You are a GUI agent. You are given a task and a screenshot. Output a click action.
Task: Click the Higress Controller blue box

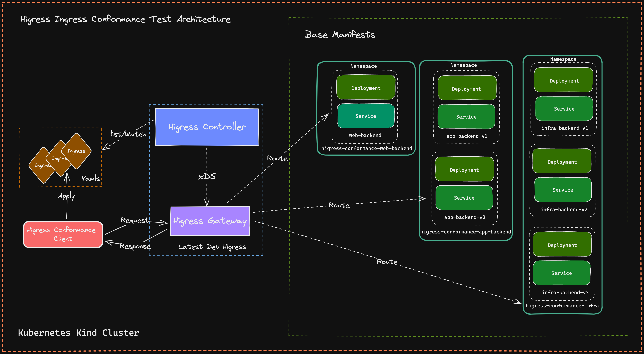(207, 127)
